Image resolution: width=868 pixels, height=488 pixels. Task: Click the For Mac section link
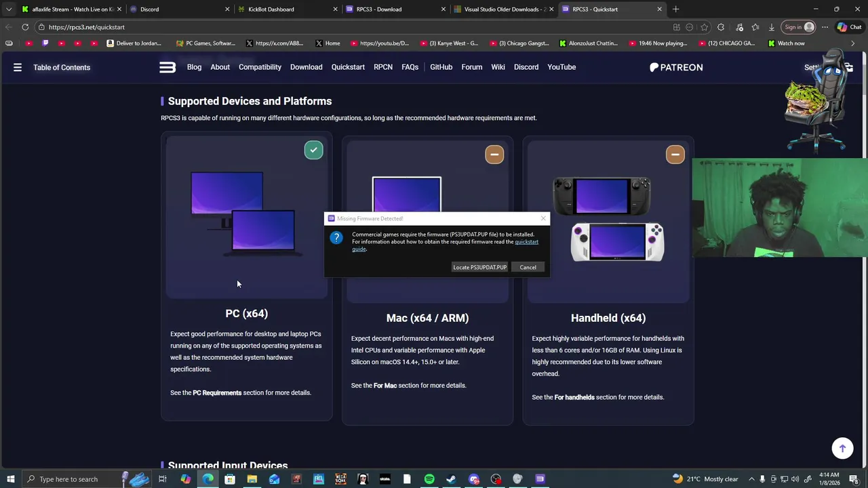click(385, 386)
